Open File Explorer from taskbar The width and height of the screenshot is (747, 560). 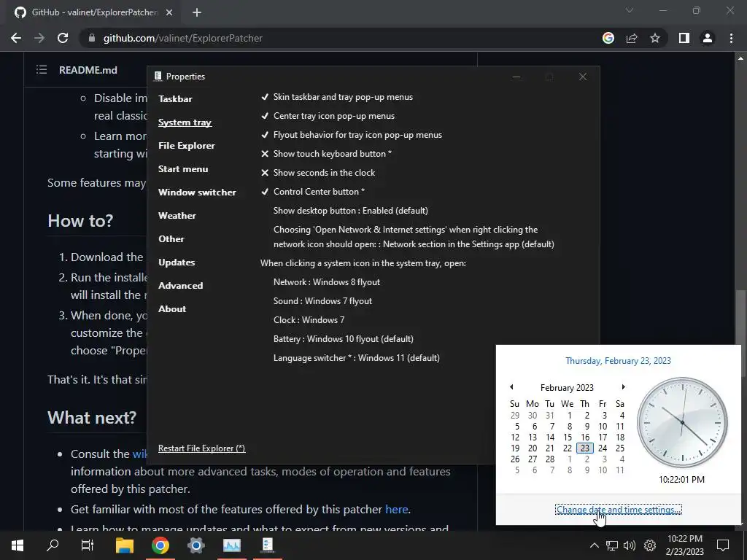click(124, 545)
